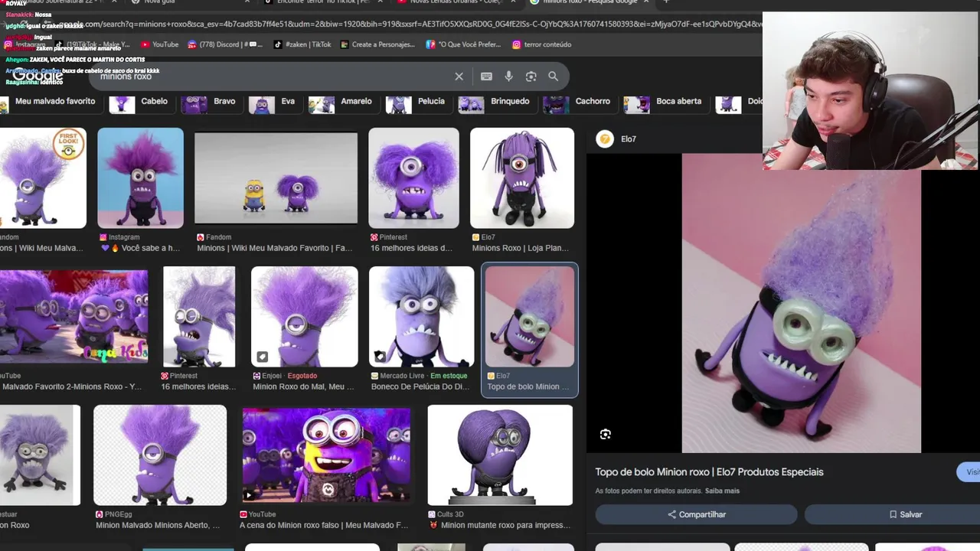Search by image with Lens icon
The height and width of the screenshot is (551, 980).
point(531,77)
